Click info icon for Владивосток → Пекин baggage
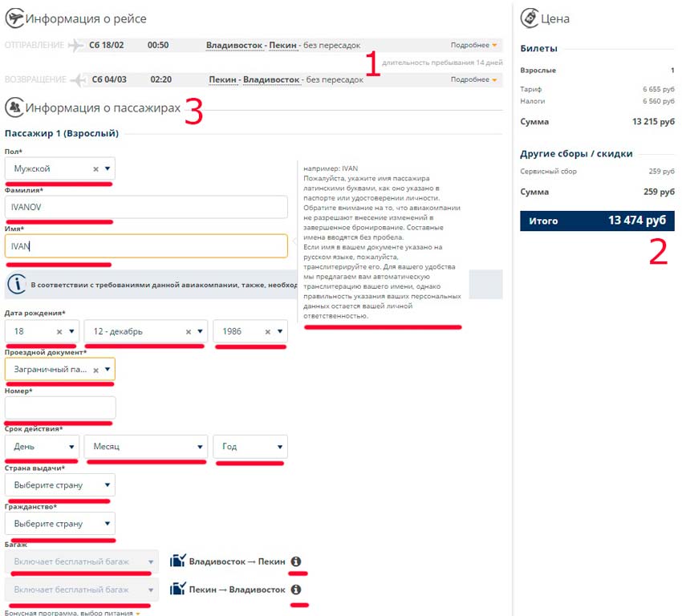Screen dimensions: 682x616 pos(295,561)
